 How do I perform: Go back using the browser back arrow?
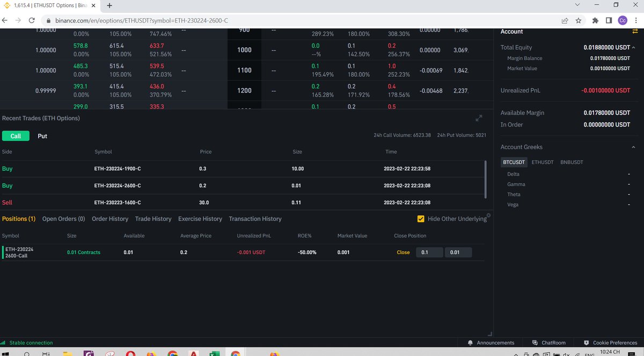coord(5,20)
